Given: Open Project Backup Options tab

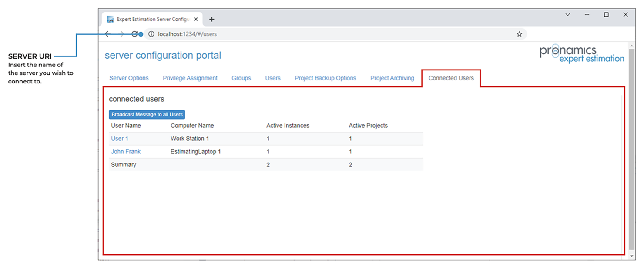Looking at the screenshot, I should tap(325, 78).
